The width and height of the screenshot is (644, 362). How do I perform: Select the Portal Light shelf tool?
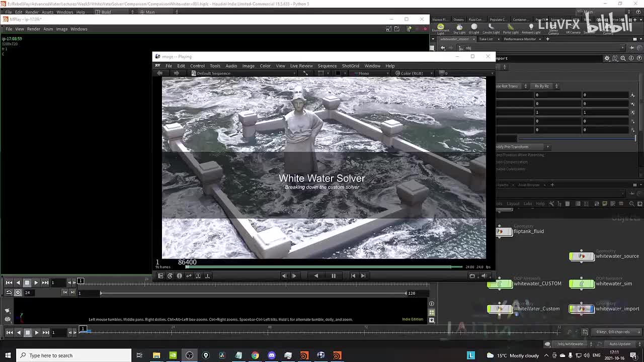511,29
